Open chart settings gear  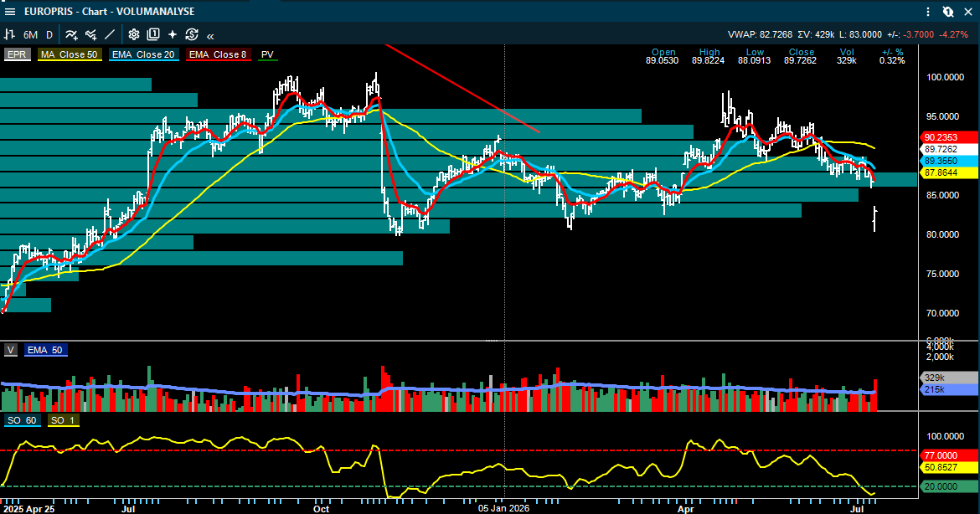tap(134, 35)
